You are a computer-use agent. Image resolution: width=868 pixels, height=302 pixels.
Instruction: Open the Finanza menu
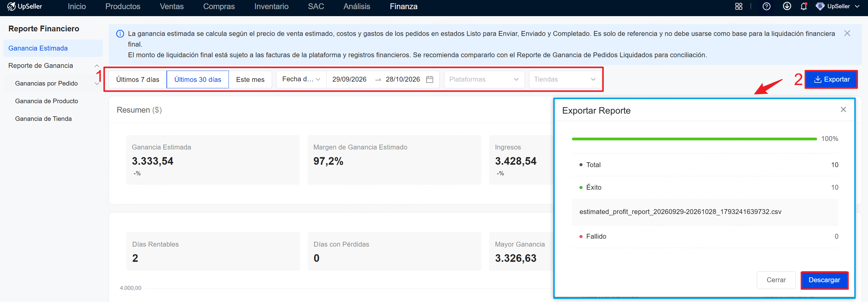(x=404, y=6)
